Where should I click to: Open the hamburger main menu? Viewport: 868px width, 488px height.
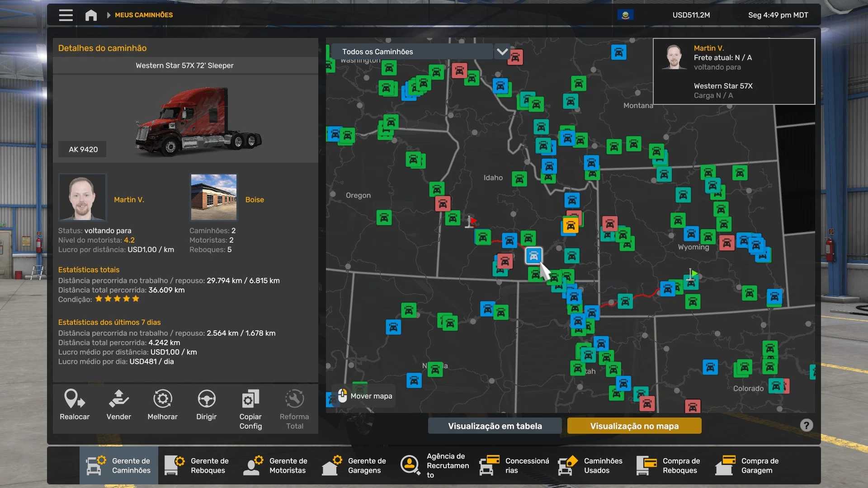tap(66, 15)
